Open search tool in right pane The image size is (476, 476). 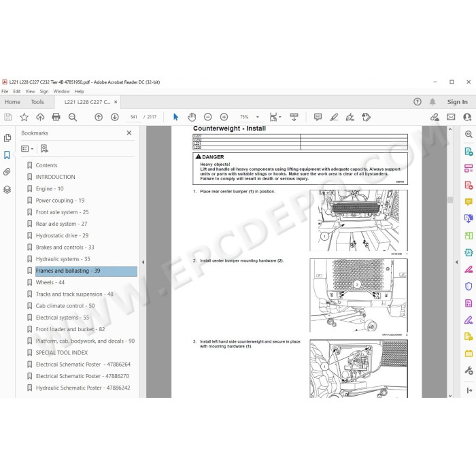coord(469,134)
